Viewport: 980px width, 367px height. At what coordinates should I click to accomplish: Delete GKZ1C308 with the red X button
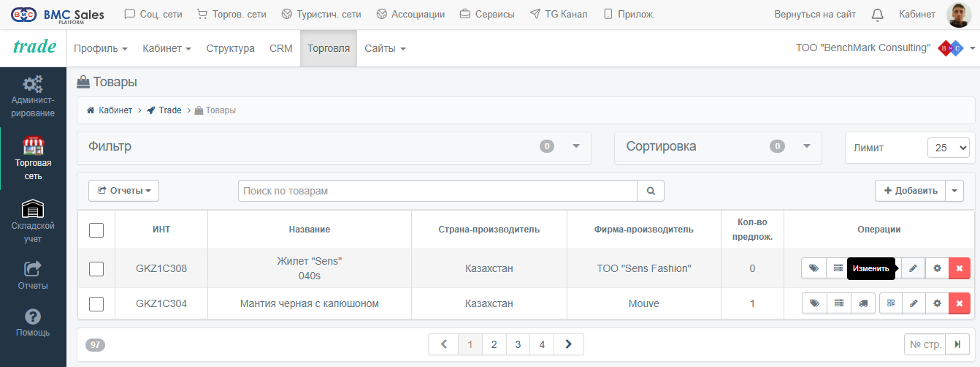960,268
